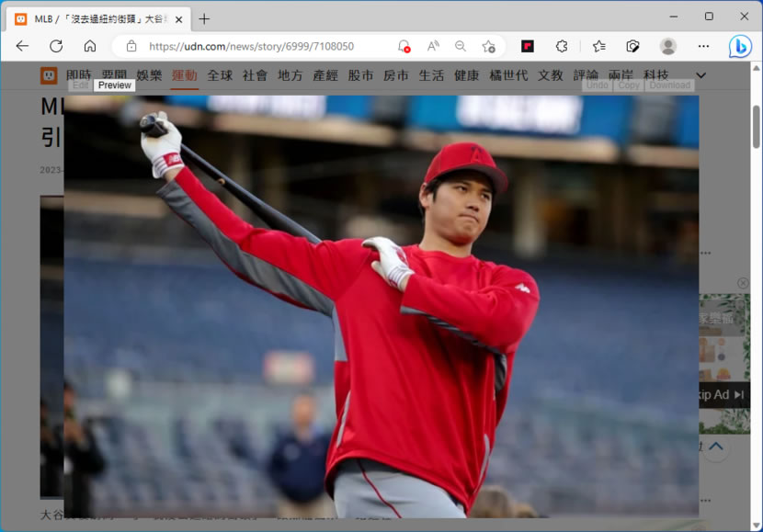Viewport: 763px width, 532px height.
Task: Open a new browser tab
Action: (x=204, y=19)
